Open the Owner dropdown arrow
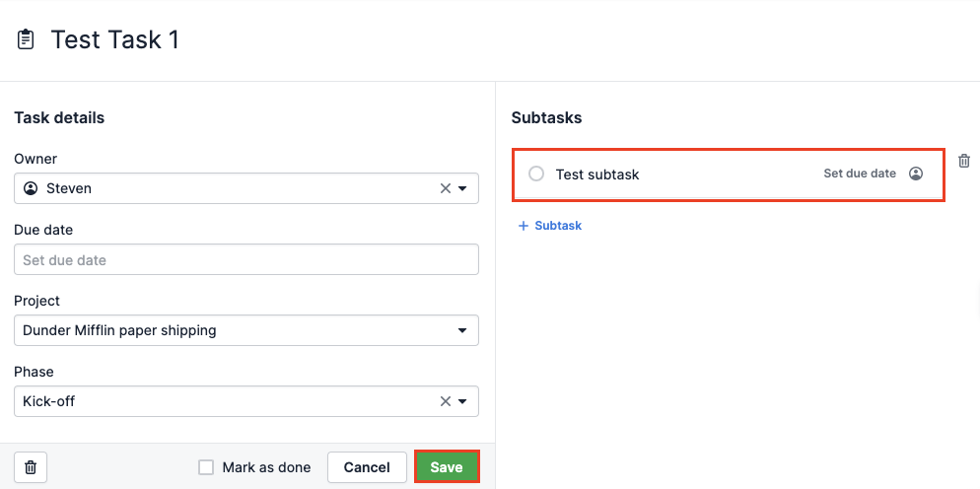This screenshot has height=489, width=980. [462, 188]
